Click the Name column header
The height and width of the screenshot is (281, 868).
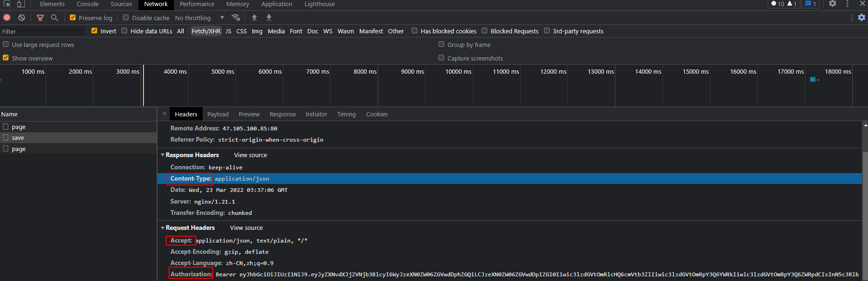tap(78, 114)
